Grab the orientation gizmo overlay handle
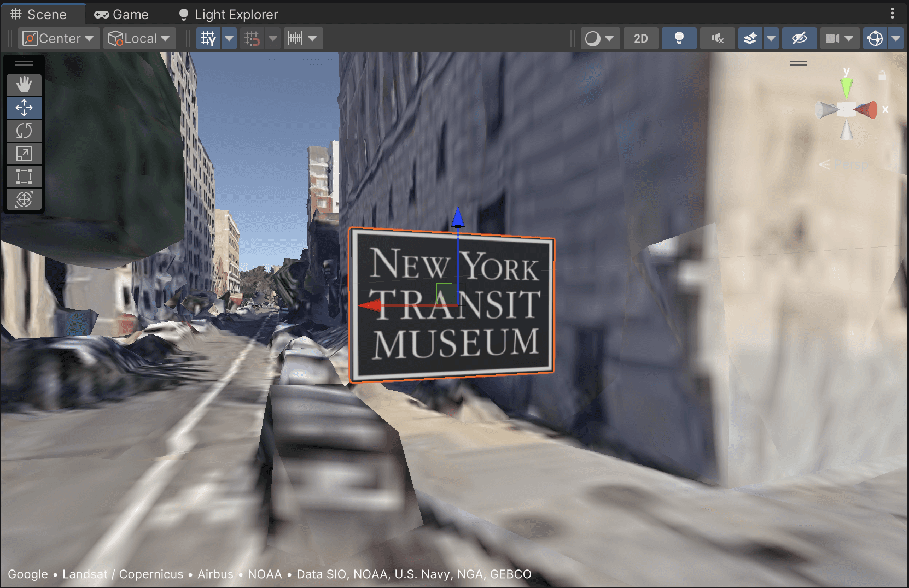This screenshot has height=588, width=909. [799, 63]
